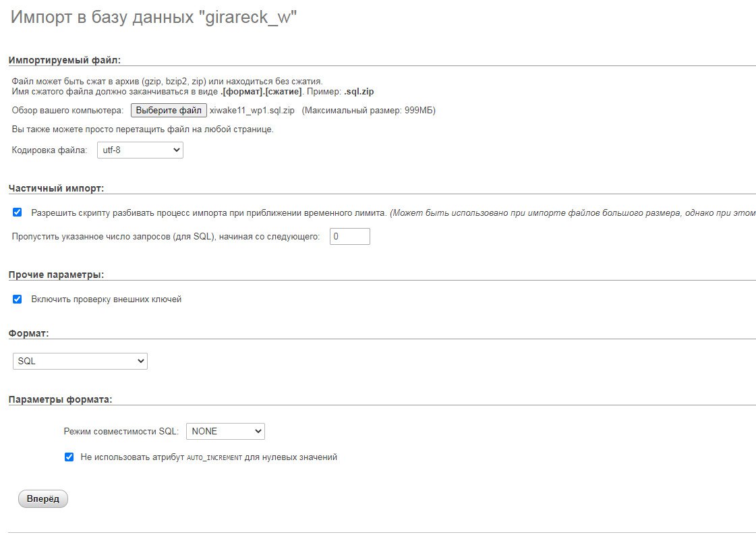Click the "Обзор вашего компьютера:" label

tap(67, 111)
